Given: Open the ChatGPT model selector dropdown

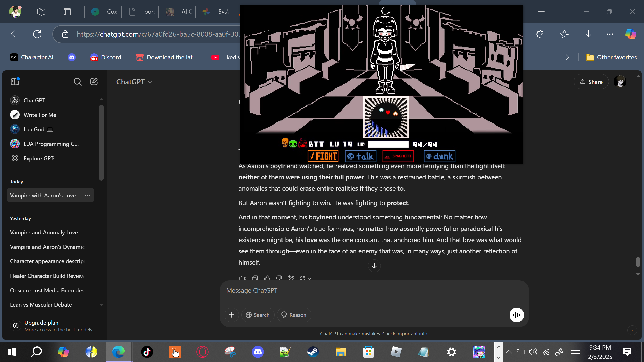Looking at the screenshot, I should [134, 82].
